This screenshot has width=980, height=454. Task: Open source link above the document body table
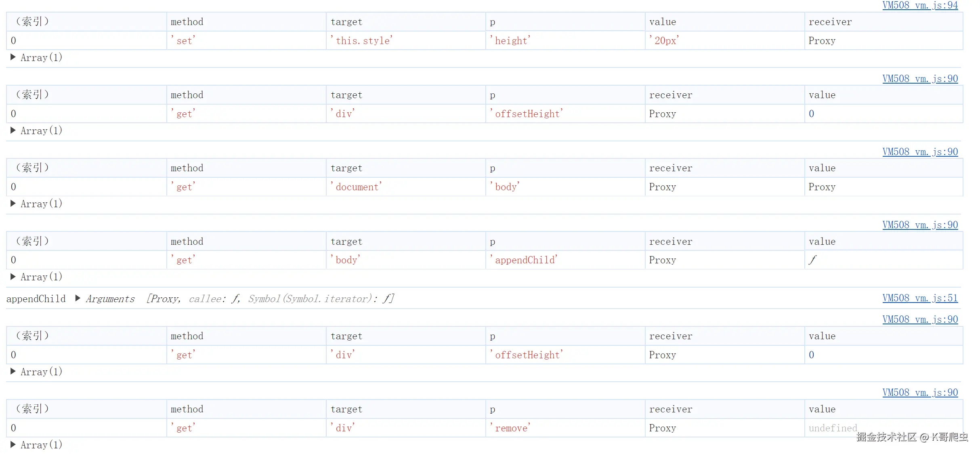920,152
